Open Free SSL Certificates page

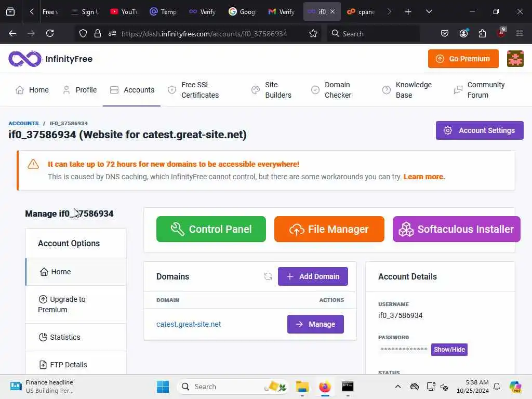pos(193,90)
